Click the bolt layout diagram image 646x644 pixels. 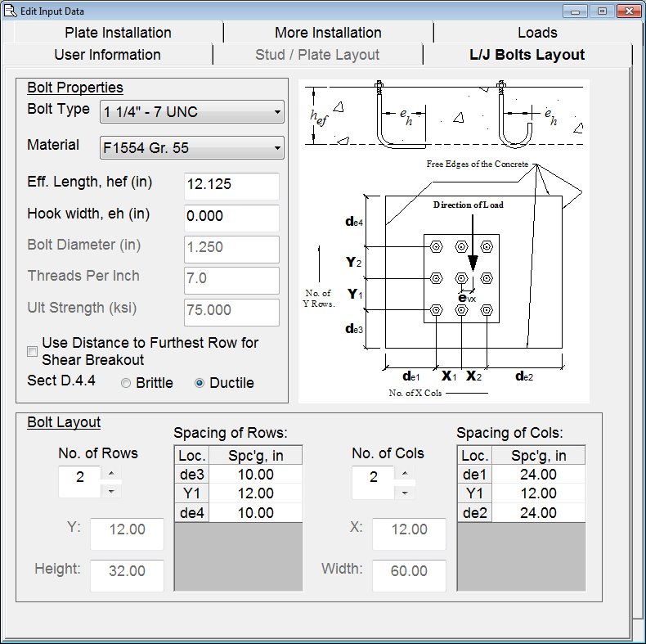pyautogui.click(x=444, y=241)
